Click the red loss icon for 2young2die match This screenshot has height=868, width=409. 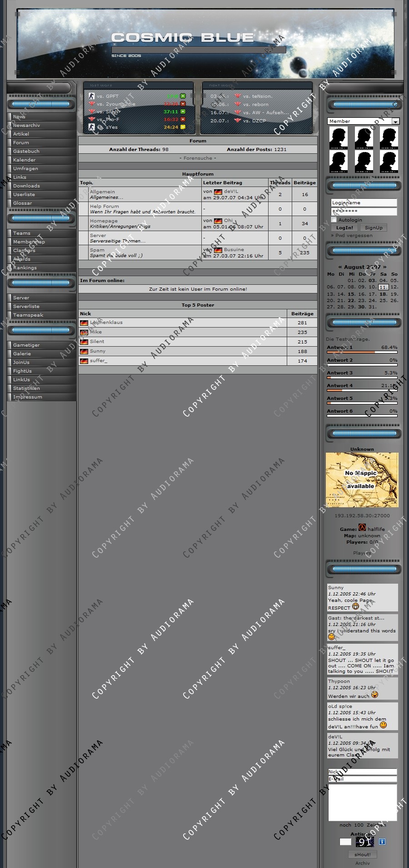click(x=183, y=104)
